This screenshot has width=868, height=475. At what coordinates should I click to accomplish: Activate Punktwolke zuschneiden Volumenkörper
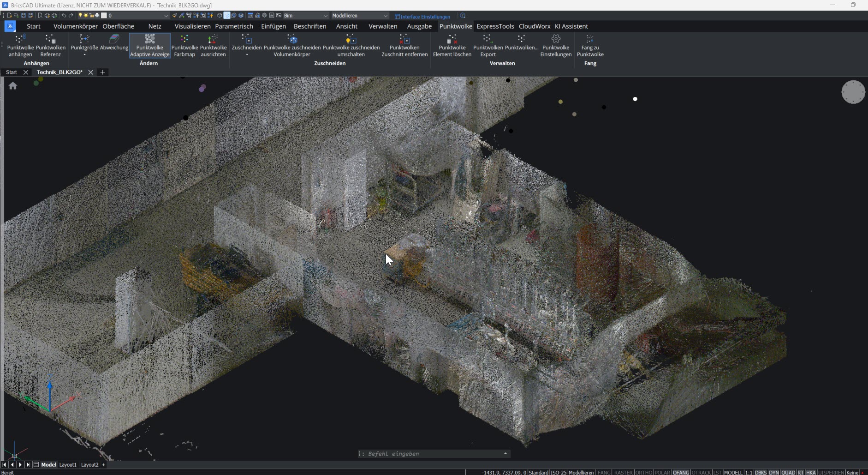pos(292,46)
